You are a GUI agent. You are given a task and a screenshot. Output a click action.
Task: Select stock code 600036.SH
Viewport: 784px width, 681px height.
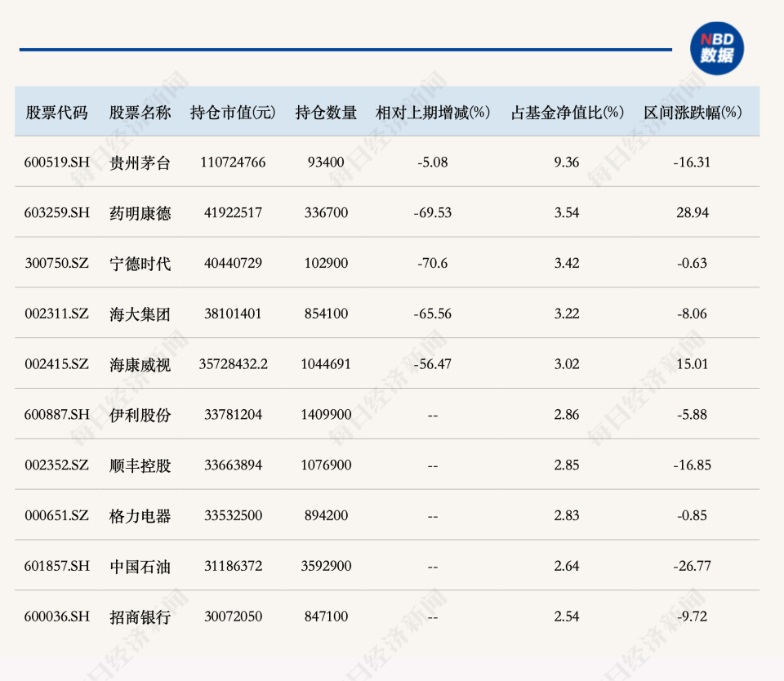click(x=56, y=616)
